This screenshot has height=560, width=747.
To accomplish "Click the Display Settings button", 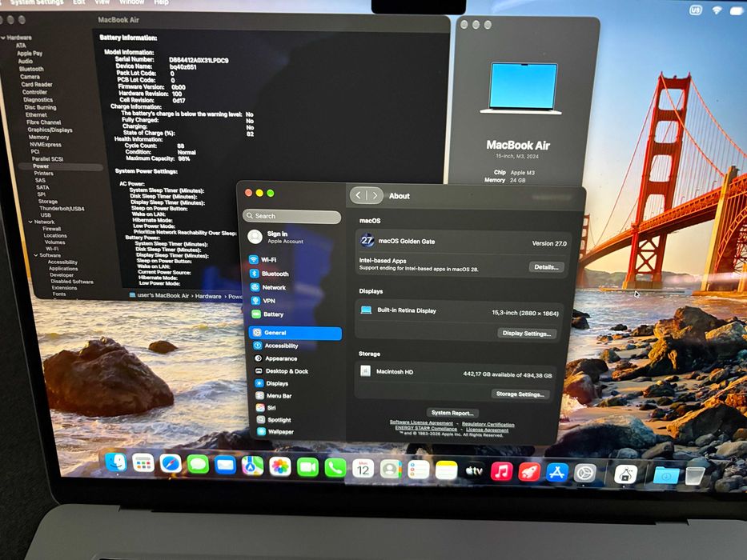I will [x=527, y=334].
